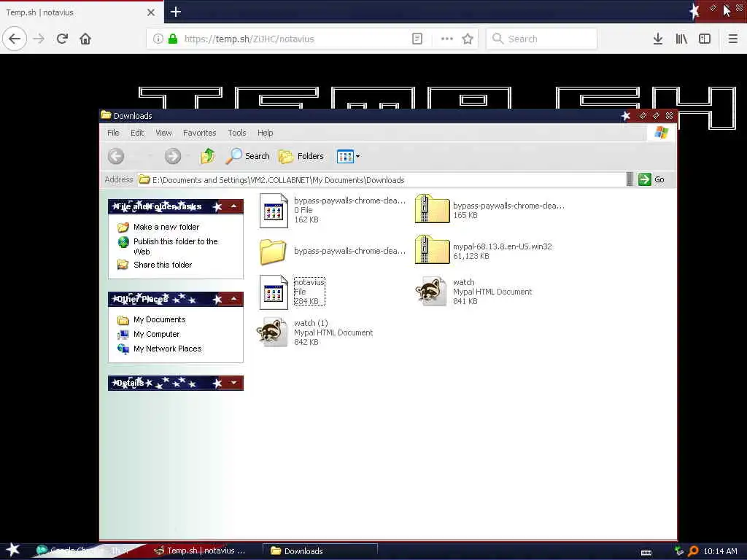Close the Temp.sh | notavius tab
Screen dimensions: 747x560
(x=150, y=12)
